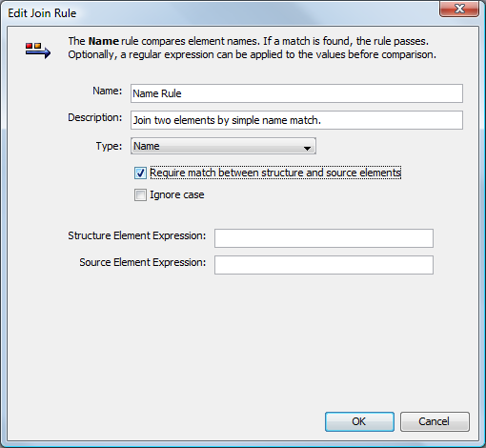Click the Description input field
The height and width of the screenshot is (448, 486).
tap(296, 120)
